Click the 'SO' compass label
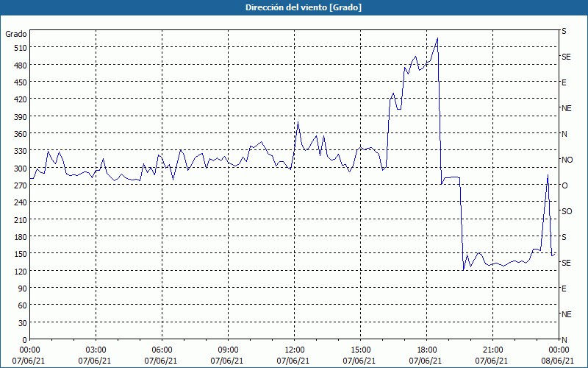The width and height of the screenshot is (588, 368). click(x=567, y=211)
